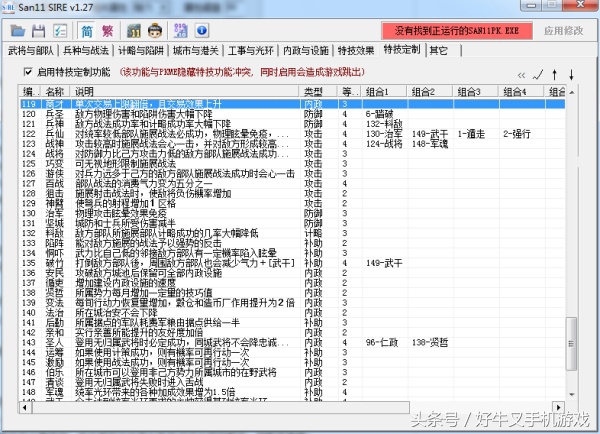Open the 其它 tab

point(439,50)
